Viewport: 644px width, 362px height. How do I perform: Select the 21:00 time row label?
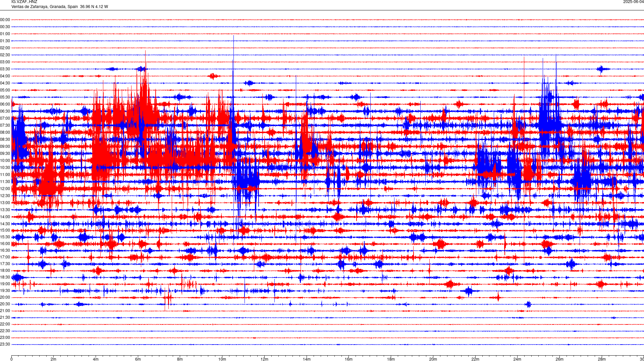[x=5, y=311]
